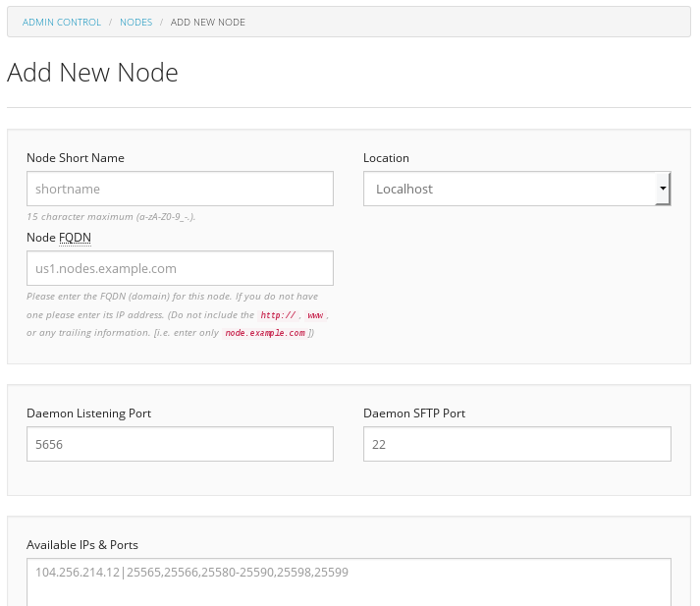This screenshot has height=606, width=700.
Task: Go to the Nodes breadcrumb link
Action: pos(135,22)
